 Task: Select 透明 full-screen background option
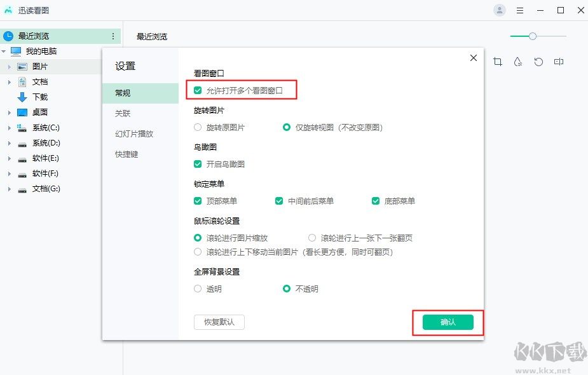pos(198,289)
